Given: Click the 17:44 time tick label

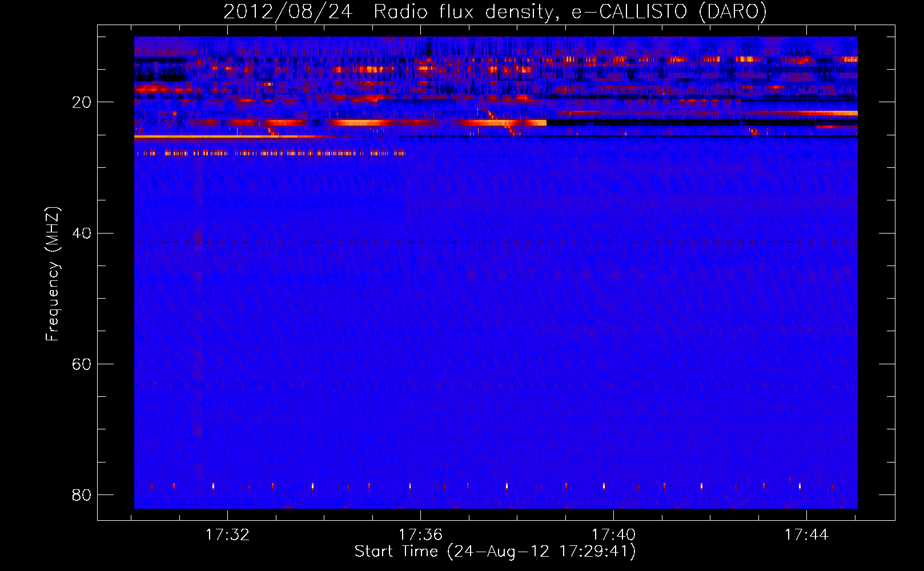Looking at the screenshot, I should (x=806, y=534).
